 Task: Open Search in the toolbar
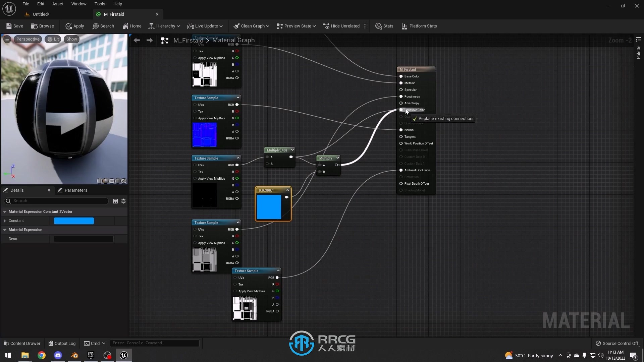tap(103, 26)
